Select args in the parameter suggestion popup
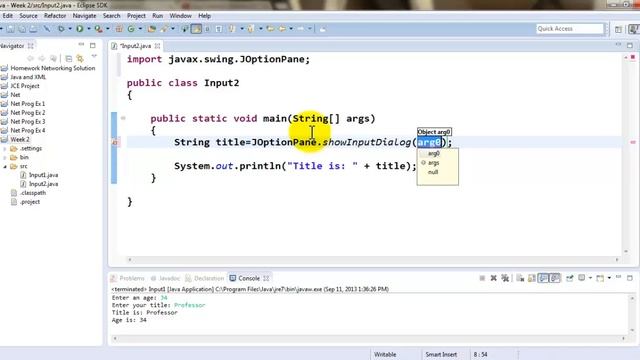Image resolution: width=640 pixels, height=360 pixels. tap(433, 163)
